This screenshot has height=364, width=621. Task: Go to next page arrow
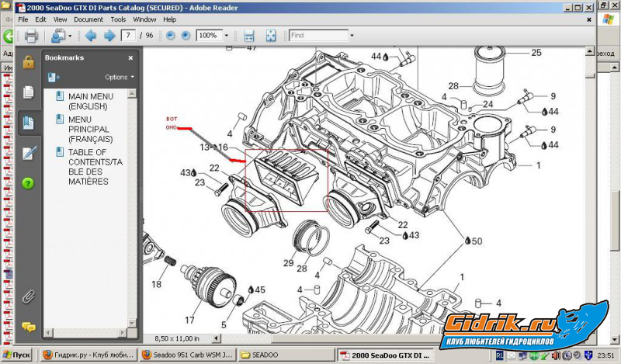coord(109,36)
